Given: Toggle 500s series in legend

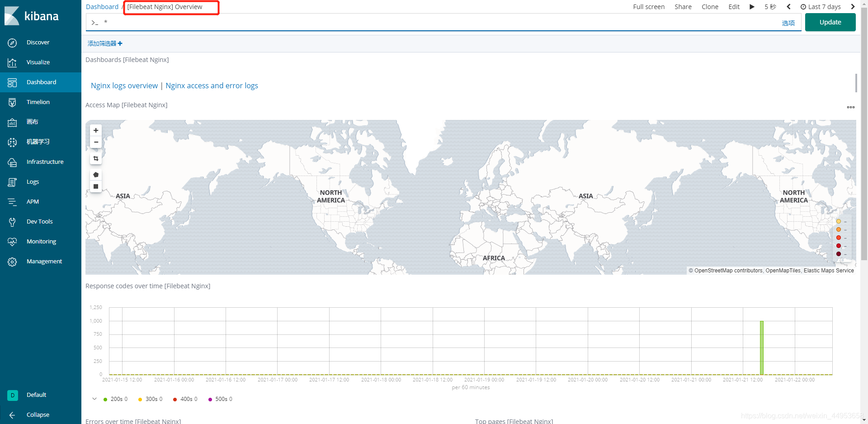Looking at the screenshot, I should [220, 399].
